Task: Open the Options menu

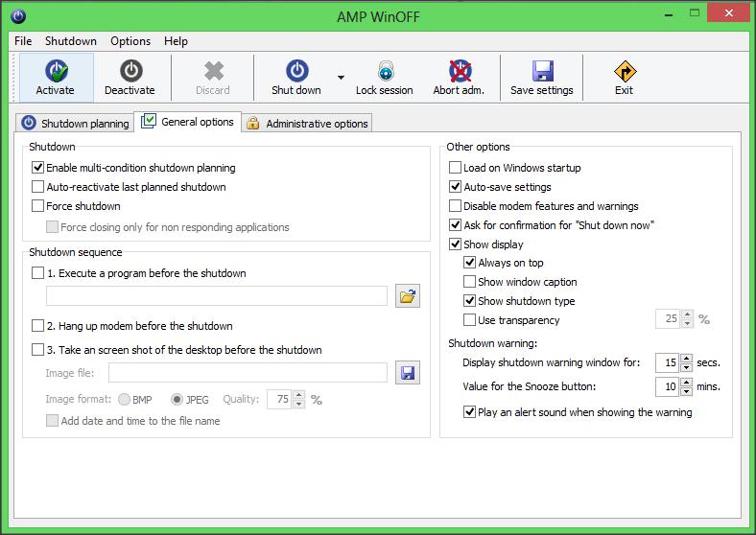Action: coord(130,41)
